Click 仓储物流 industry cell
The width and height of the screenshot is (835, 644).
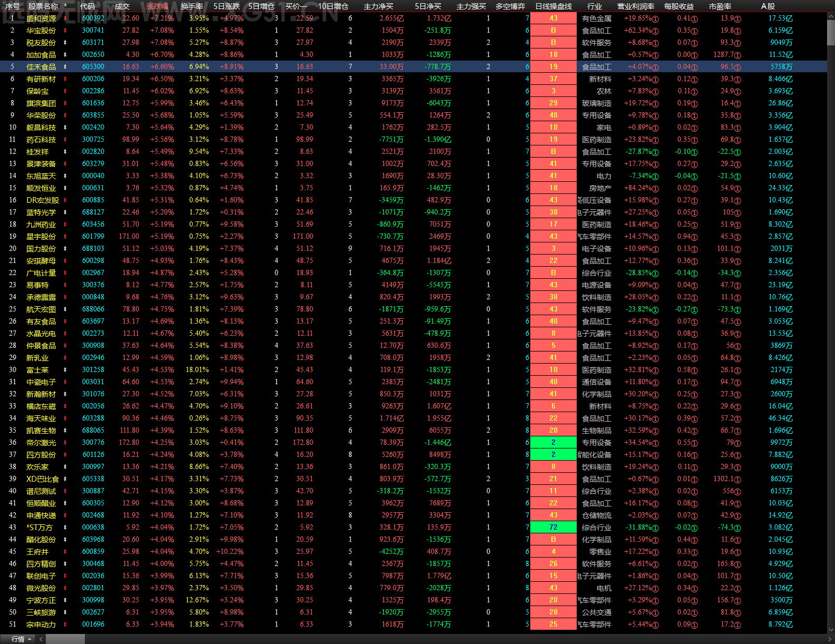point(597,515)
